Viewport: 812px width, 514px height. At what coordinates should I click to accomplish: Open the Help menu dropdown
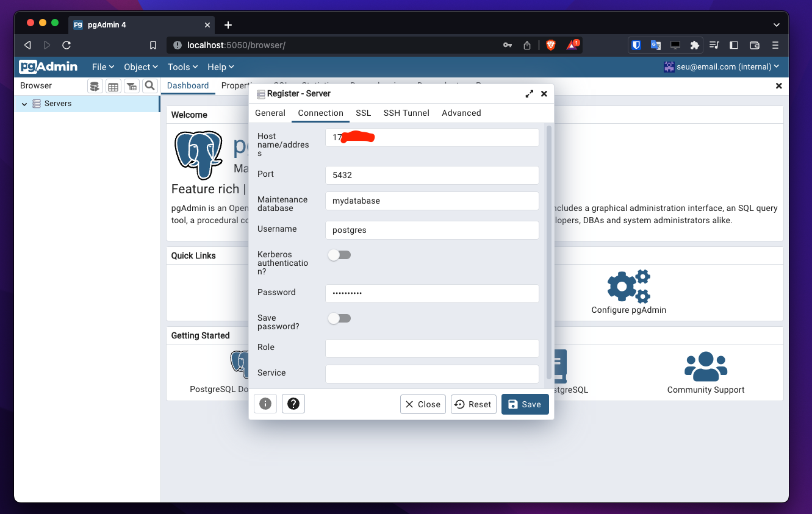tap(221, 67)
